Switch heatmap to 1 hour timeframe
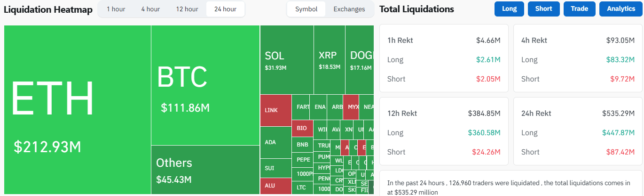Image resolution: width=644 pixels, height=196 pixels. click(115, 9)
